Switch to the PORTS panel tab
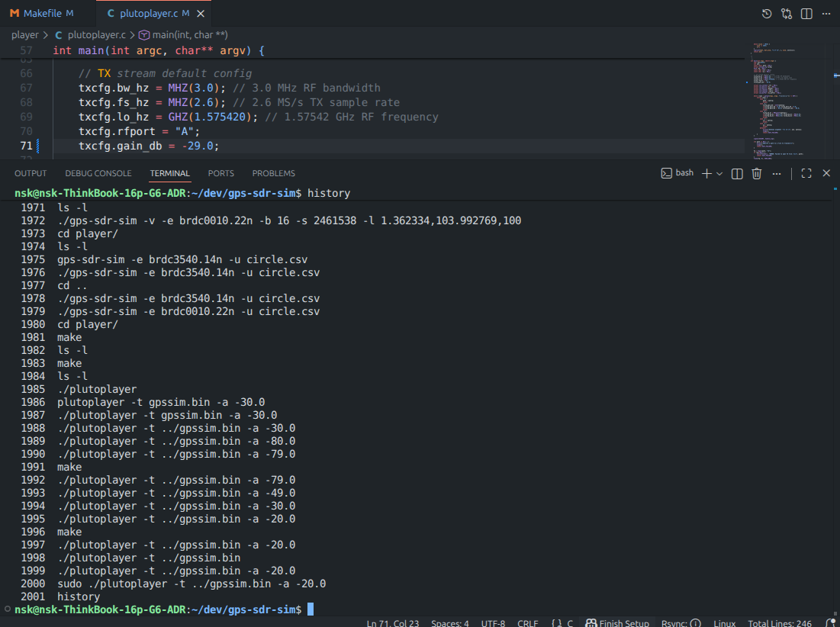Image resolution: width=840 pixels, height=627 pixels. point(220,173)
